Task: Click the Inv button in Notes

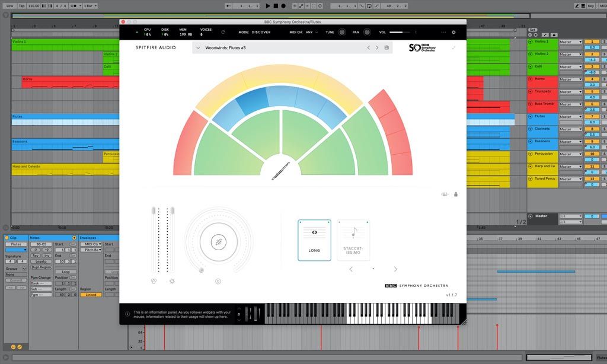Action: (x=47, y=256)
